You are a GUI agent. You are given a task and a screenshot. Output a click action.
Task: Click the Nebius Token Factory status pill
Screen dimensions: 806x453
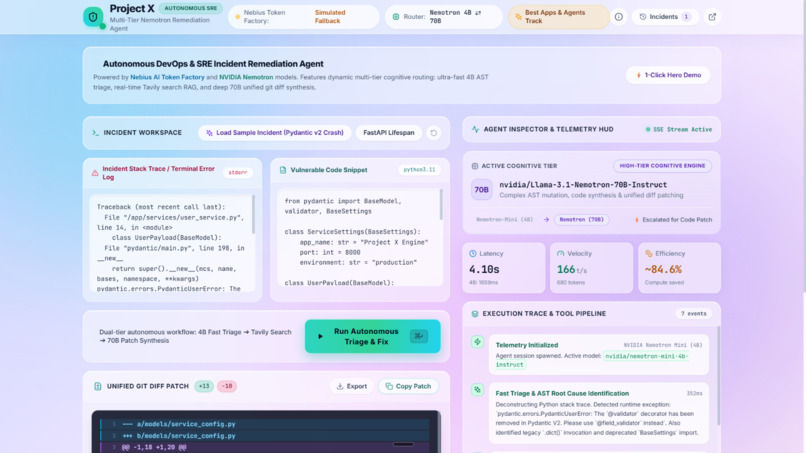pos(303,17)
